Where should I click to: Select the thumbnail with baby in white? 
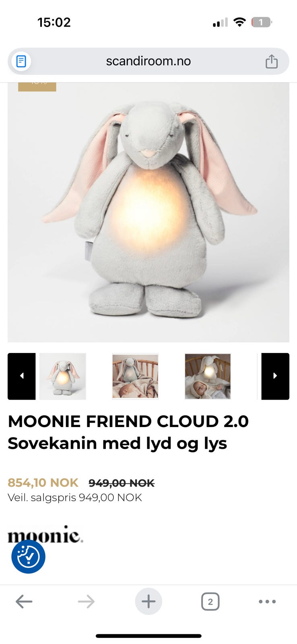(x=208, y=376)
